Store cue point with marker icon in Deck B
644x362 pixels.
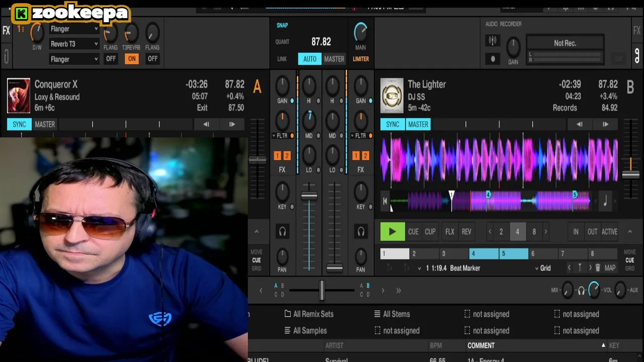click(580, 268)
